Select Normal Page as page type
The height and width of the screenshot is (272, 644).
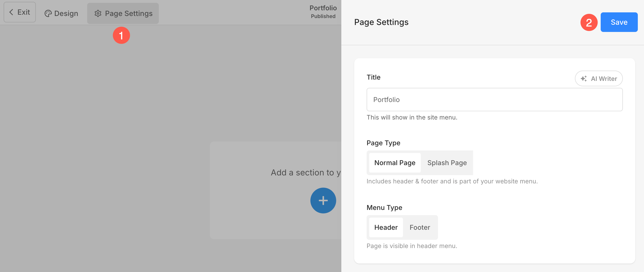click(395, 163)
